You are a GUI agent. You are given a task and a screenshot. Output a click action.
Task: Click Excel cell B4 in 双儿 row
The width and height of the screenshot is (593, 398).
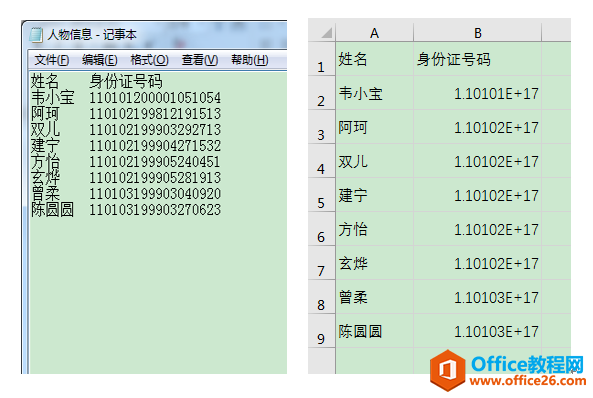[x=478, y=161]
